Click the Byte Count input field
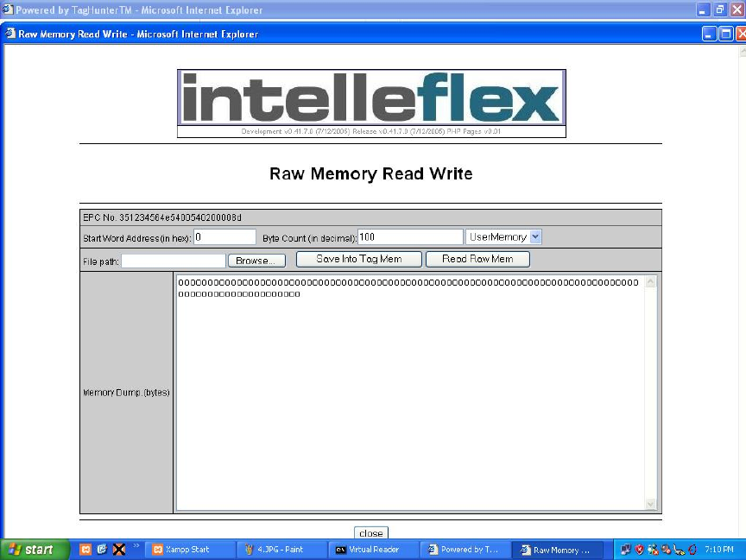The image size is (746, 560). [410, 236]
